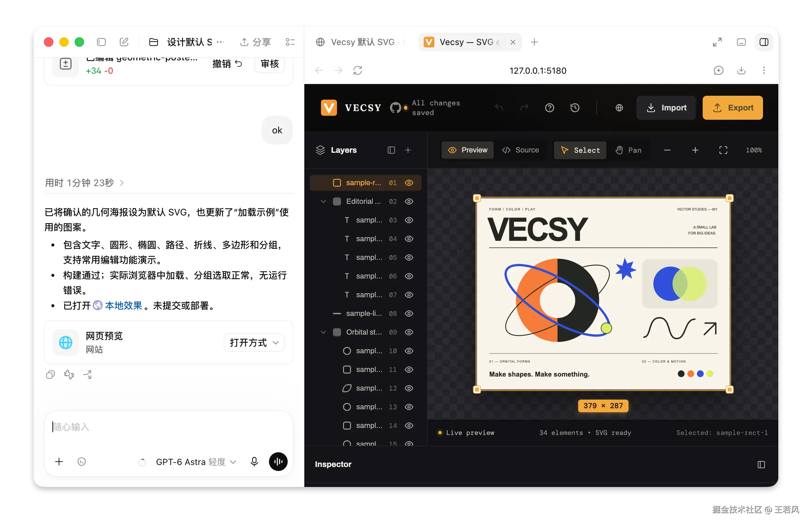Switch to Source view
This screenshot has height=527, width=812.
pos(521,150)
